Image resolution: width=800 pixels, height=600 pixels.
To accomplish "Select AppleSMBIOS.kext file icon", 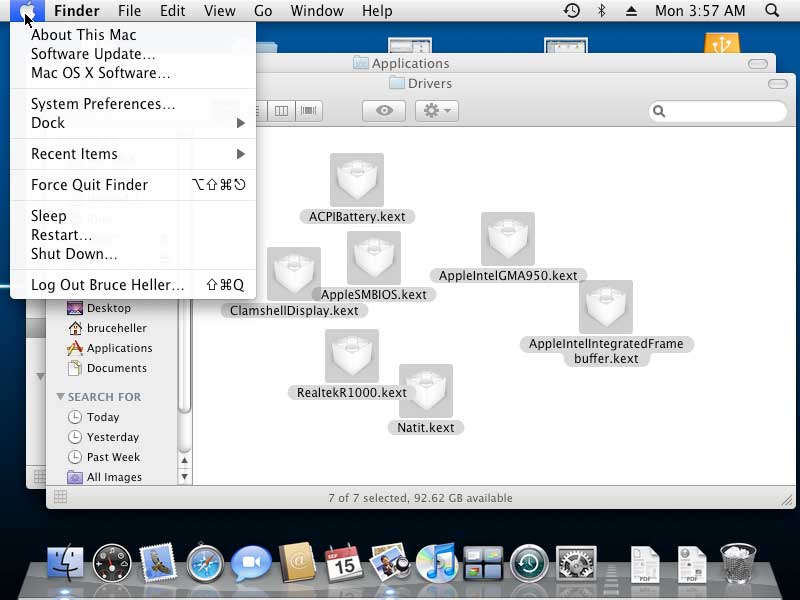I will click(x=373, y=258).
